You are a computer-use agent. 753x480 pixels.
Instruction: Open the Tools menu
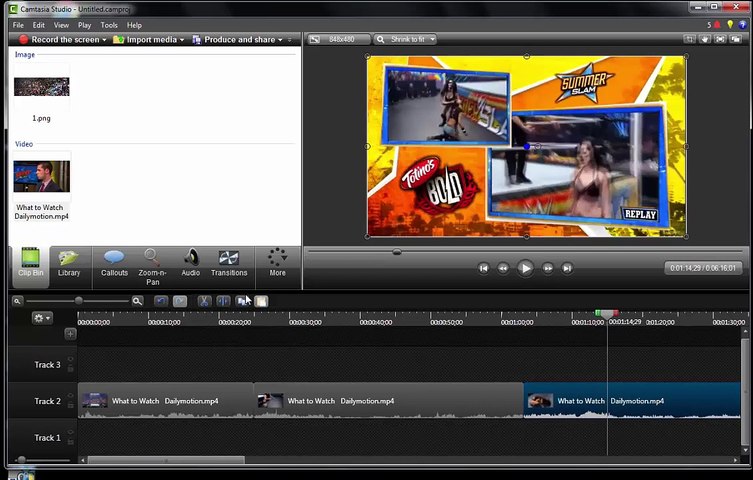[109, 25]
